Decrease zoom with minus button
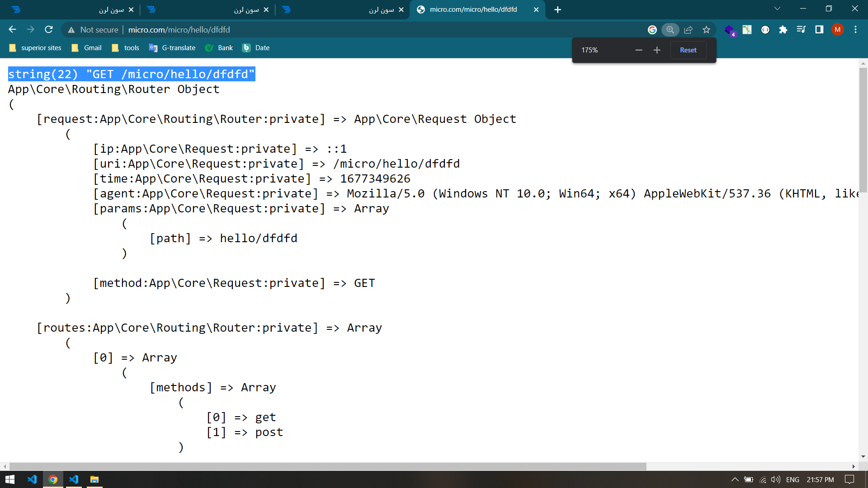The image size is (868, 488). (x=639, y=50)
